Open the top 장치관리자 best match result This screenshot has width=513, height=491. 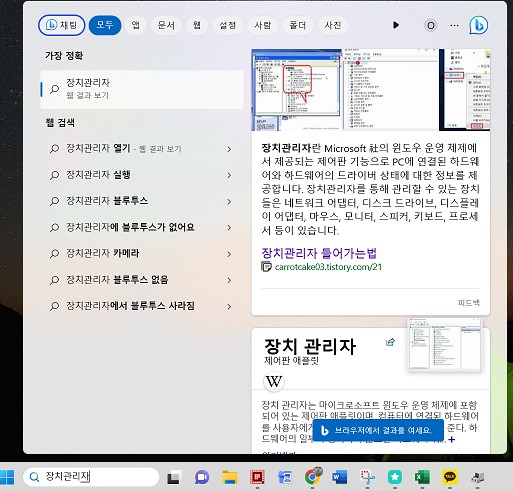(142, 89)
